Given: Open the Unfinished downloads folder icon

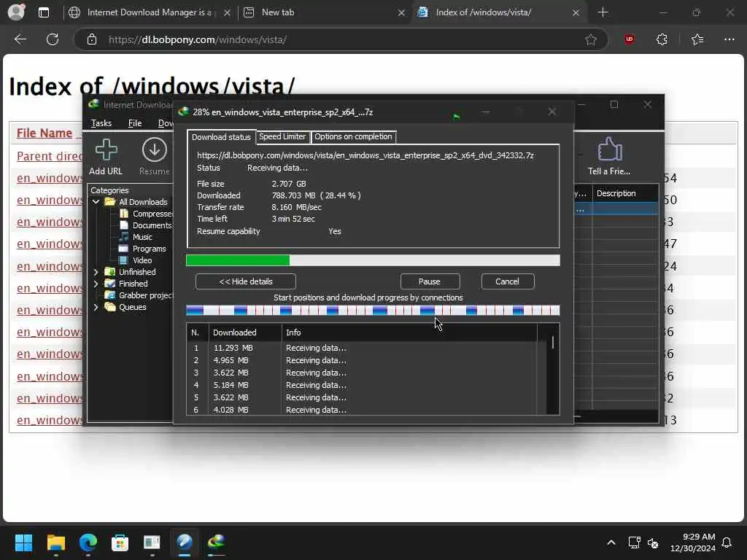Looking at the screenshot, I should pos(110,272).
